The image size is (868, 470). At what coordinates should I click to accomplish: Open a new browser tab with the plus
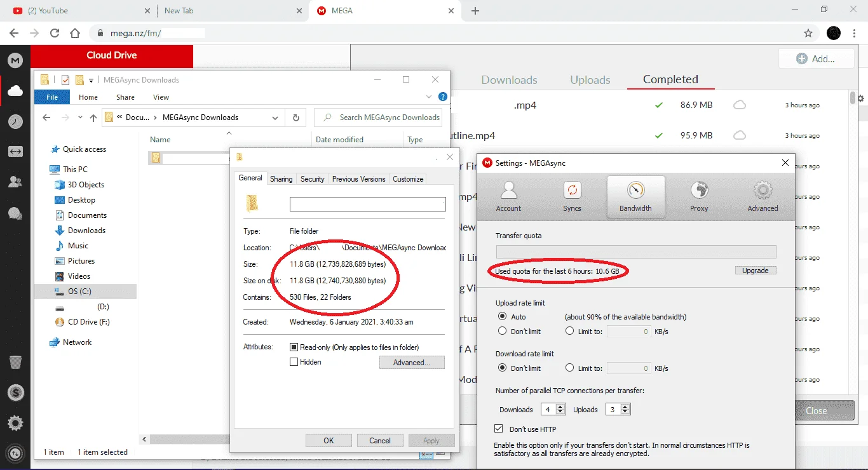point(475,11)
